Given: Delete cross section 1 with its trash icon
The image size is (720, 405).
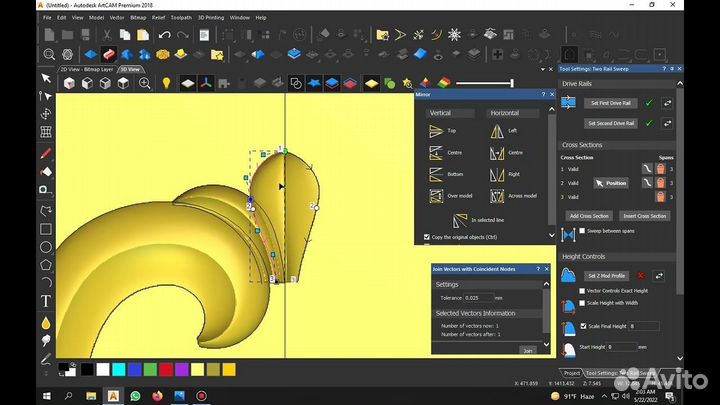Looking at the screenshot, I should pyautogui.click(x=660, y=168).
